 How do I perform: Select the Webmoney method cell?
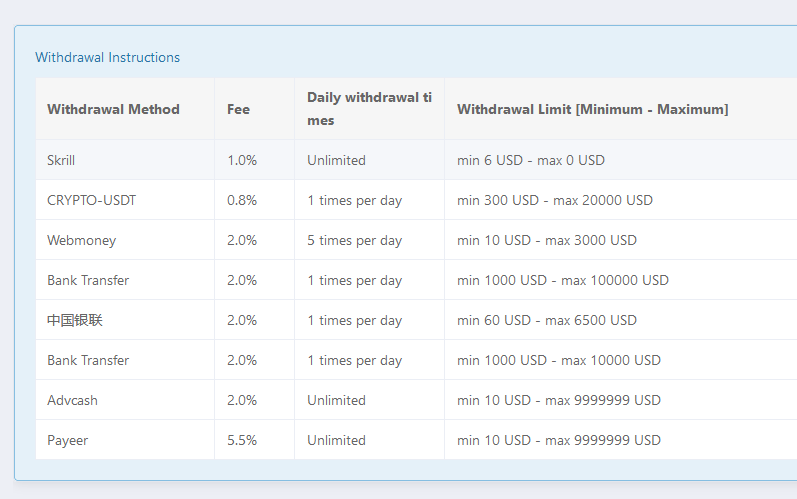[125, 240]
